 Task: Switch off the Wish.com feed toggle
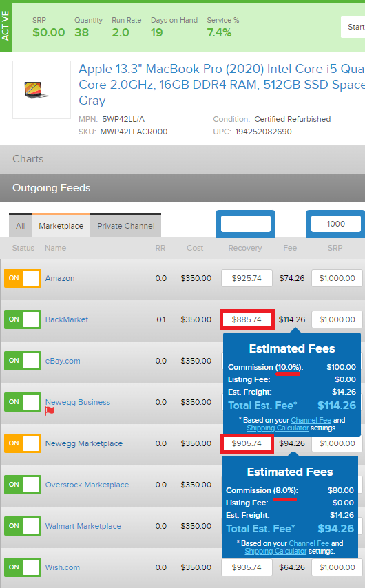23,567
